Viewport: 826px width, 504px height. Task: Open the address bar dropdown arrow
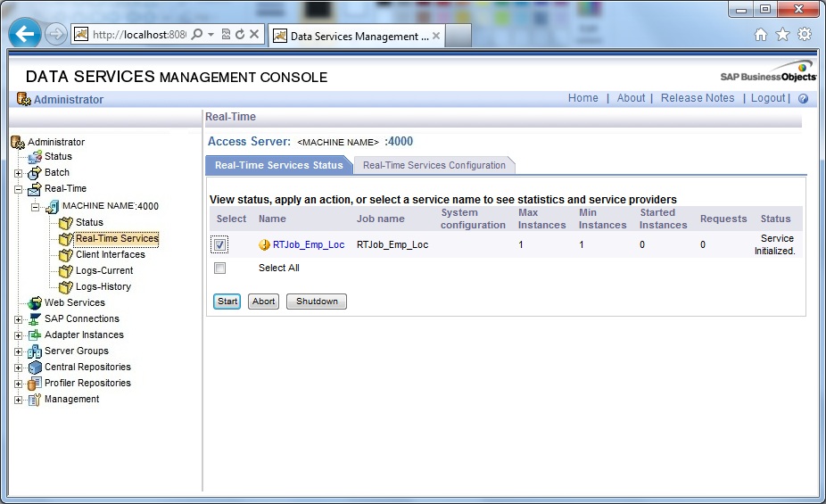click(x=211, y=34)
